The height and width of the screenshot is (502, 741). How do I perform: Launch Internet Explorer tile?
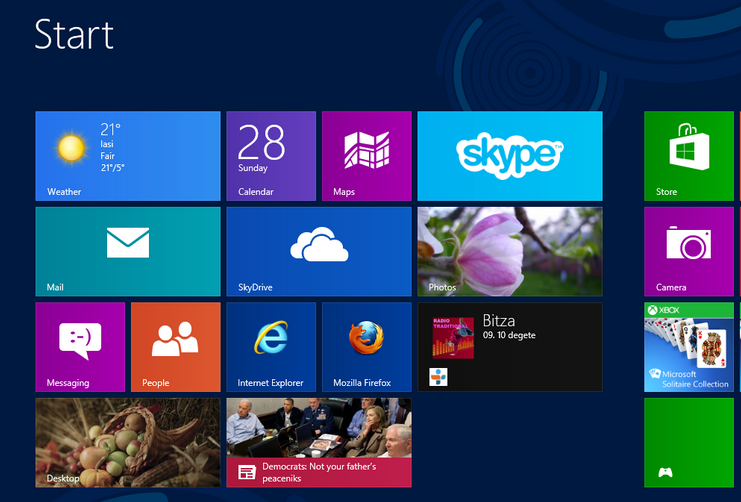[271, 347]
